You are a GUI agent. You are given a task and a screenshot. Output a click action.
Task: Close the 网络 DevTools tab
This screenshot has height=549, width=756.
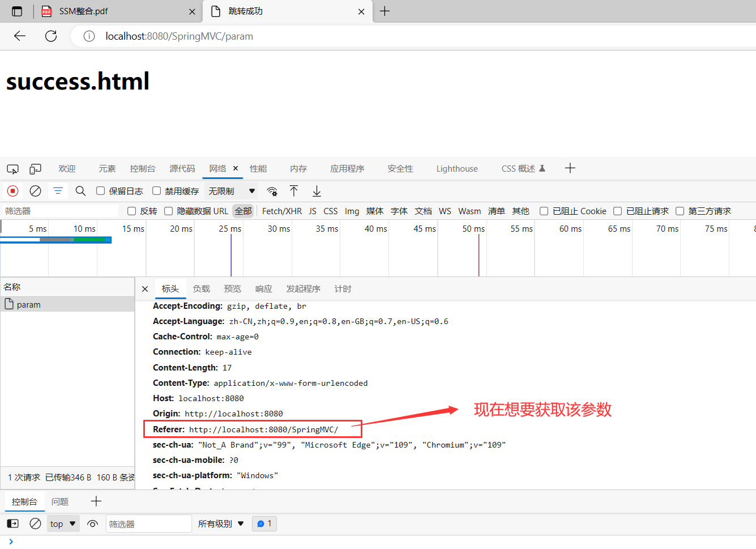(x=236, y=168)
